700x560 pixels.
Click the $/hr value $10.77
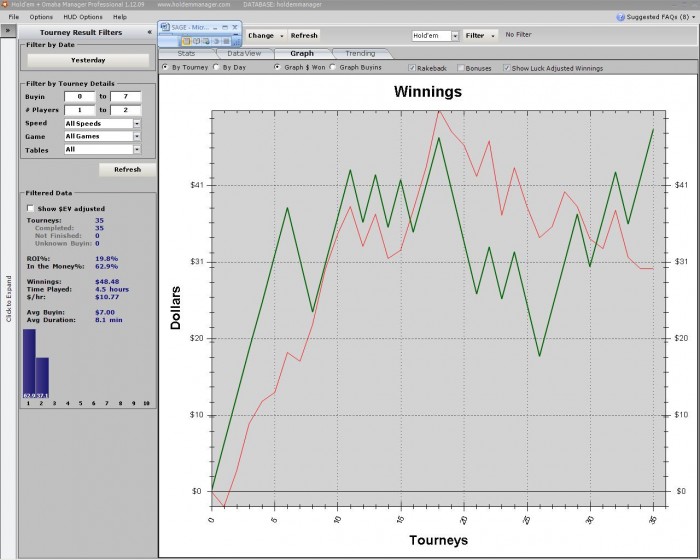coord(107,297)
